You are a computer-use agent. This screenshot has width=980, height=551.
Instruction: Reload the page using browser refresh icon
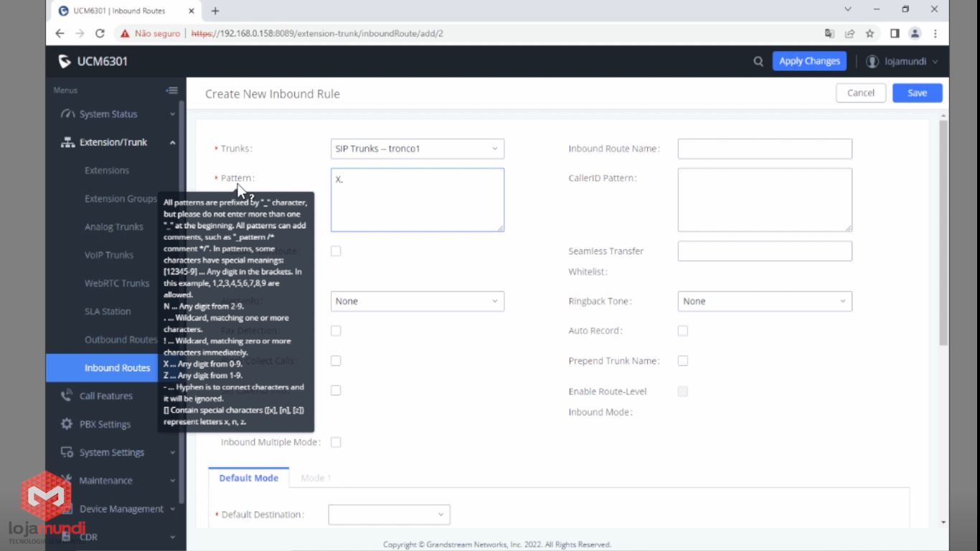click(100, 33)
